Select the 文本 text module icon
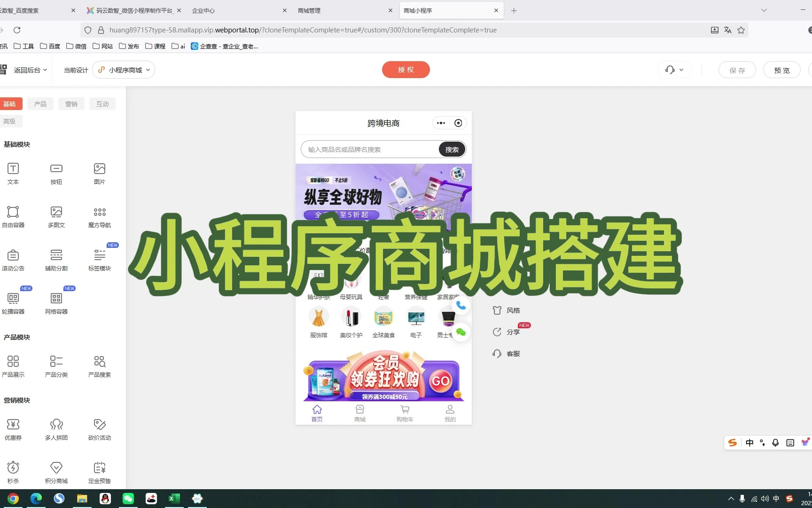 coord(13,169)
